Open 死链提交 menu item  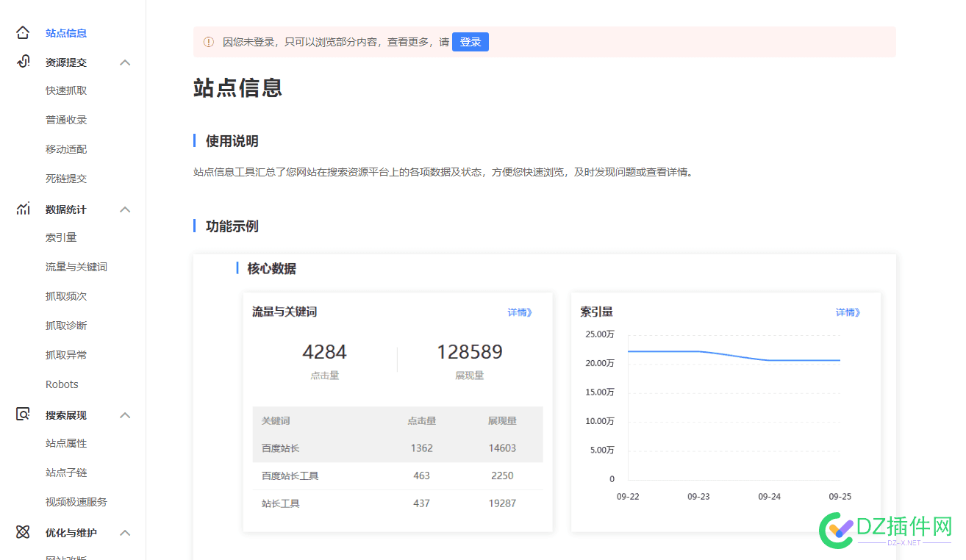tap(66, 179)
